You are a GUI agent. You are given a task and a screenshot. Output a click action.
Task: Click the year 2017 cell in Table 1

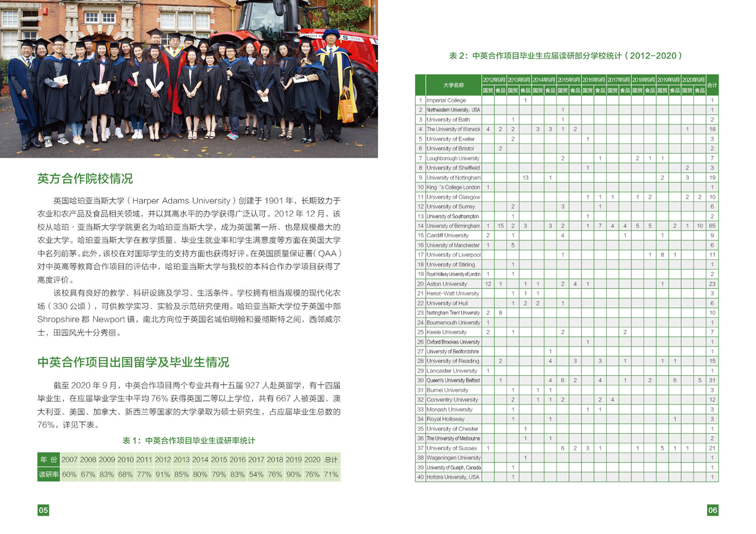256,459
